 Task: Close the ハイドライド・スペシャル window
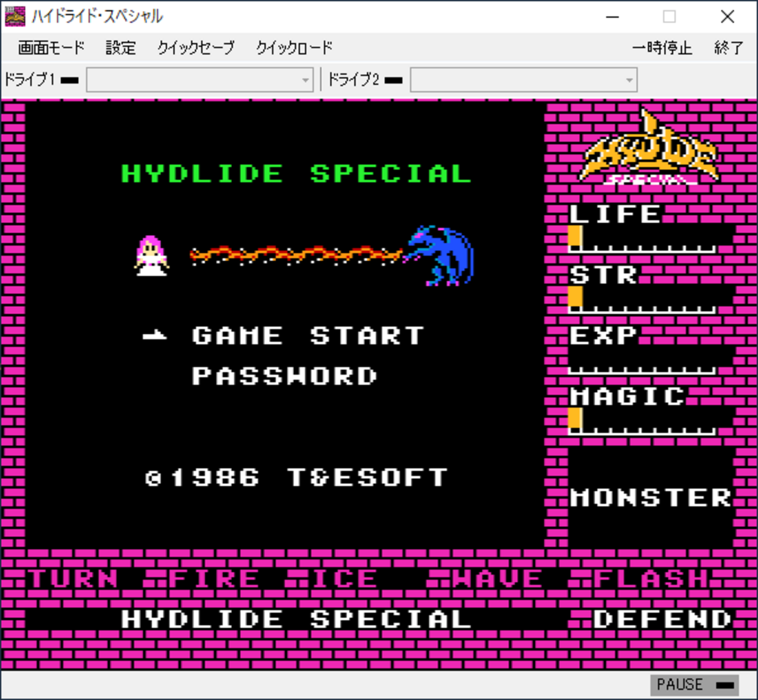tap(727, 17)
